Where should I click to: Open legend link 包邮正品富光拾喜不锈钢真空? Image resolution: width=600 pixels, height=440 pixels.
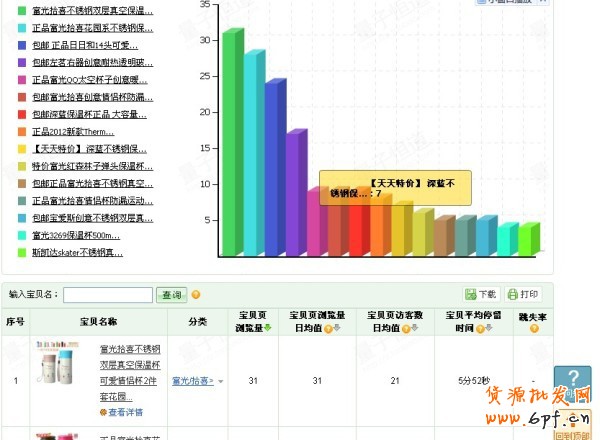coord(92,184)
